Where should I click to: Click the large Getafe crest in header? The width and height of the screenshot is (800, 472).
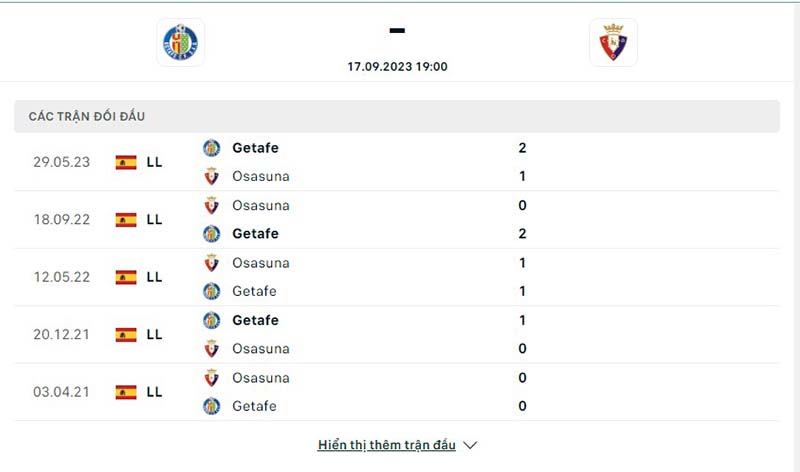tap(180, 42)
